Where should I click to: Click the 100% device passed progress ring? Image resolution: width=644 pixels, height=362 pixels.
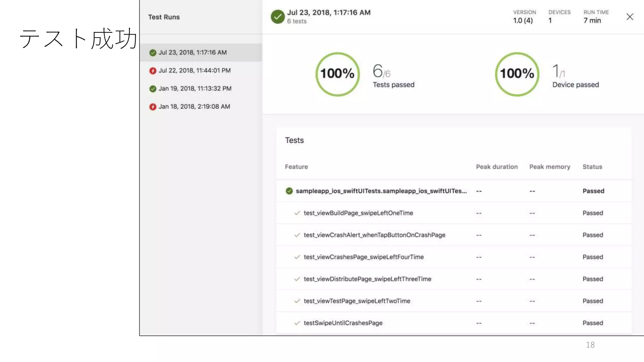[517, 74]
